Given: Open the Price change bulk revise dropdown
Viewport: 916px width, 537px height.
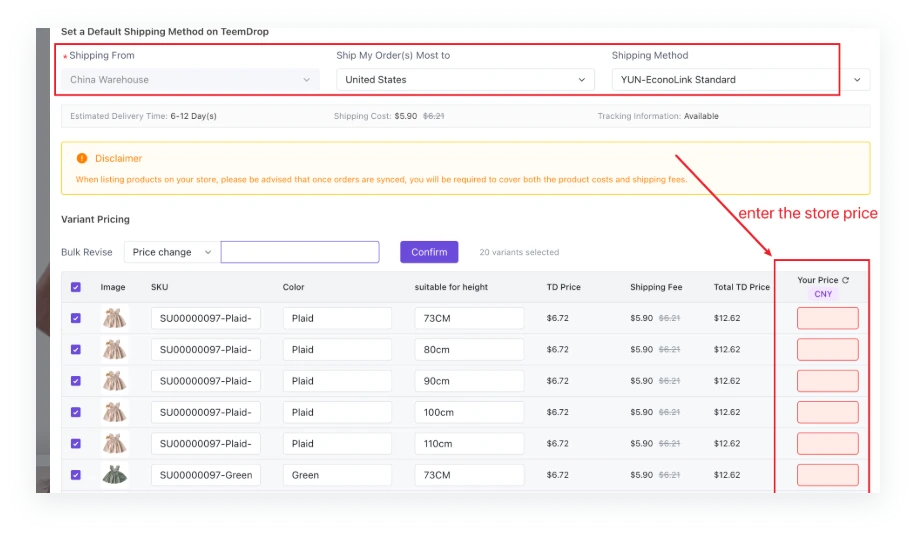Looking at the screenshot, I should pos(172,252).
